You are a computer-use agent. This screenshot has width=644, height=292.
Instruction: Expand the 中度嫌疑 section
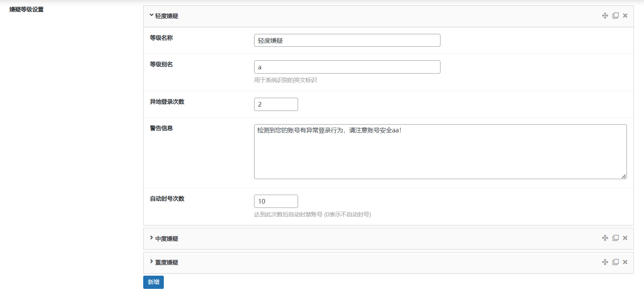click(151, 238)
